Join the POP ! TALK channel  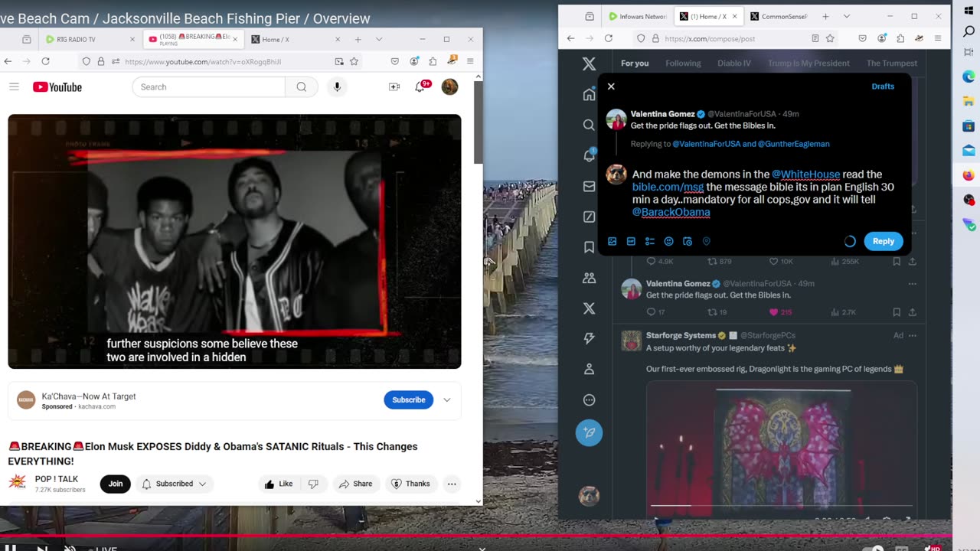tap(116, 484)
